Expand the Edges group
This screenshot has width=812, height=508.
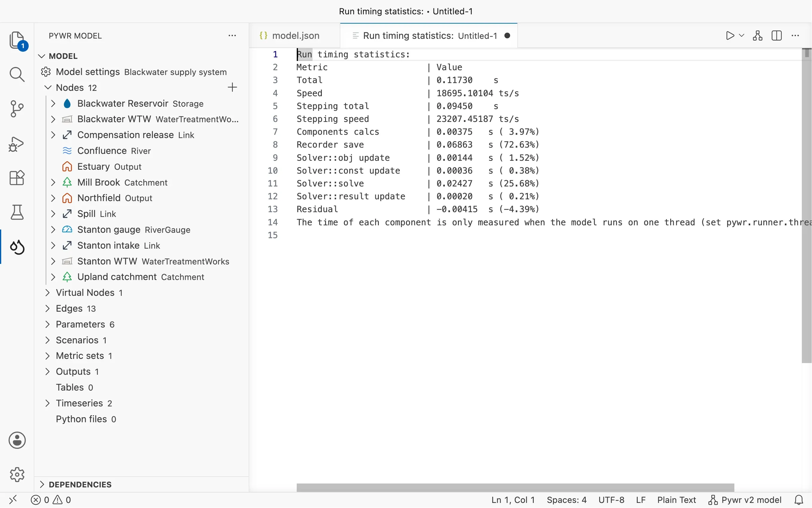click(x=47, y=308)
